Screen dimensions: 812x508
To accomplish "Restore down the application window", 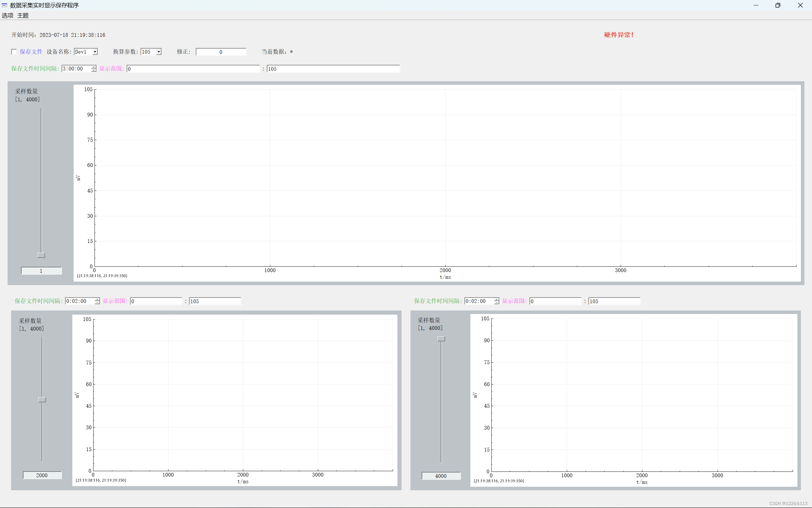I will (778, 5).
